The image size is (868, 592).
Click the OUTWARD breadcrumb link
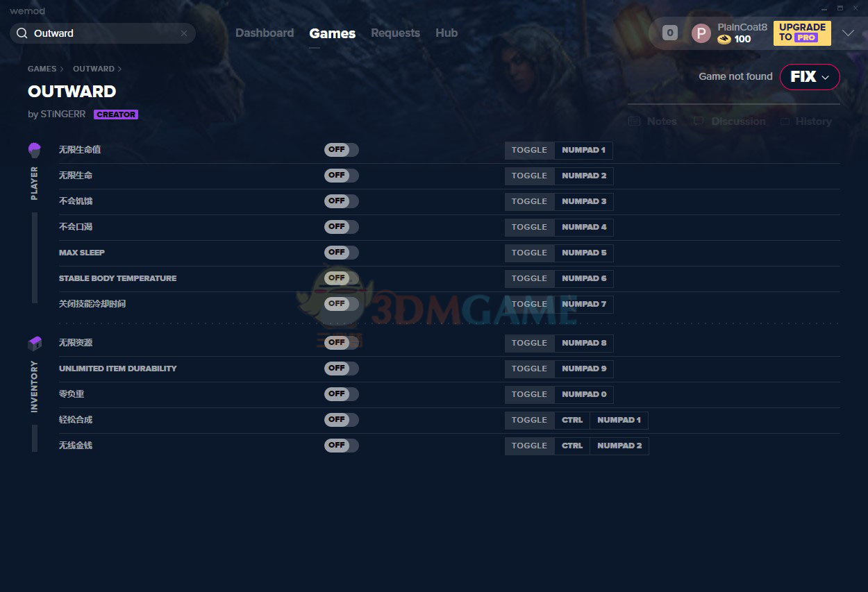point(93,69)
